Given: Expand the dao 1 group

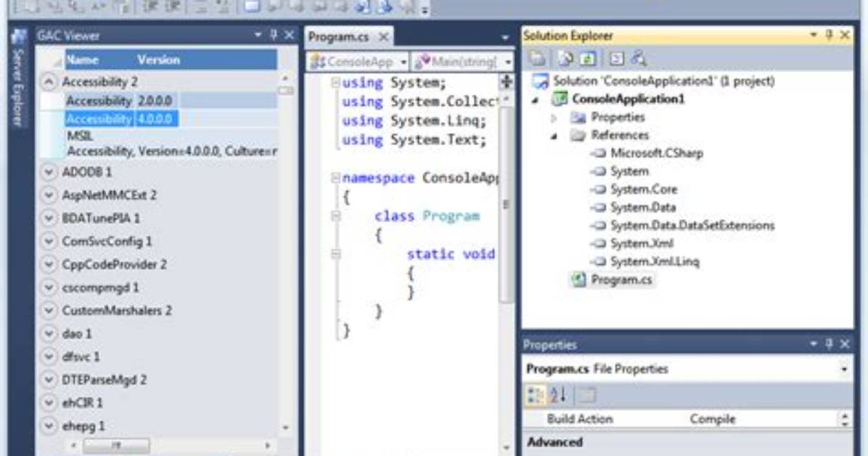Looking at the screenshot, I should pyautogui.click(x=49, y=333).
